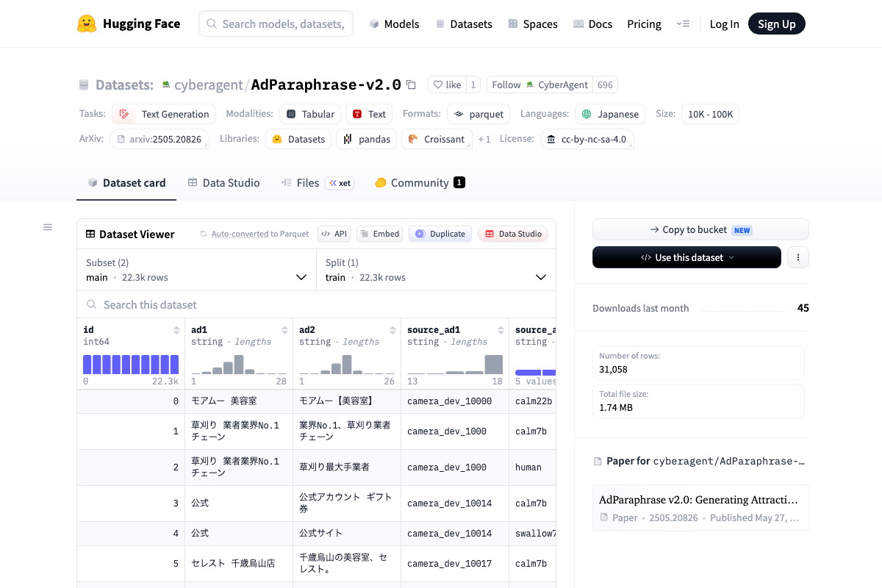Open the cc-by-nc-sa-4.0 license tag
The height and width of the screenshot is (588, 882).
[x=587, y=139]
